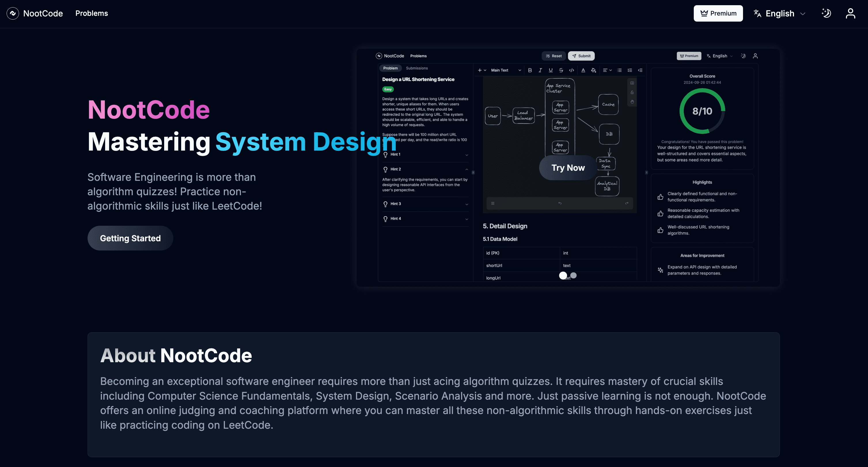
Task: Select the second gray carousel dot
Action: (573, 275)
